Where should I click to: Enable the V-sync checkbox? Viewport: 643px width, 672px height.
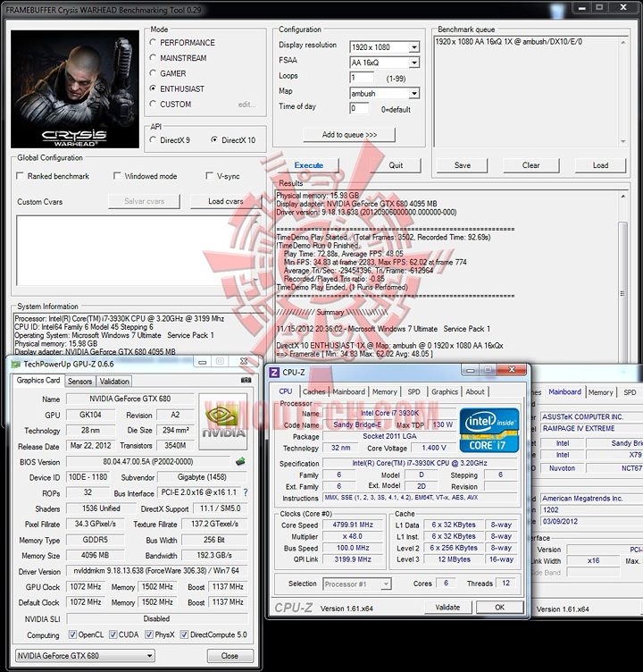pos(210,176)
